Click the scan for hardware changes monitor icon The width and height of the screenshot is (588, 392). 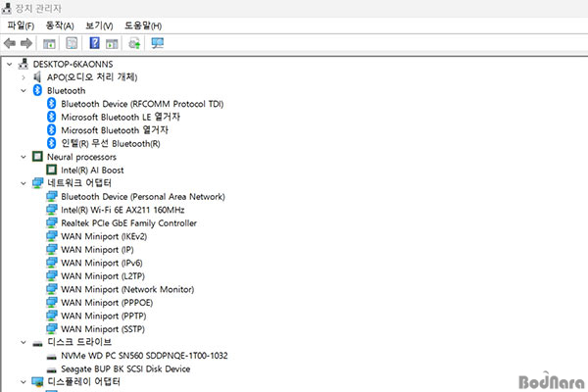[158, 43]
